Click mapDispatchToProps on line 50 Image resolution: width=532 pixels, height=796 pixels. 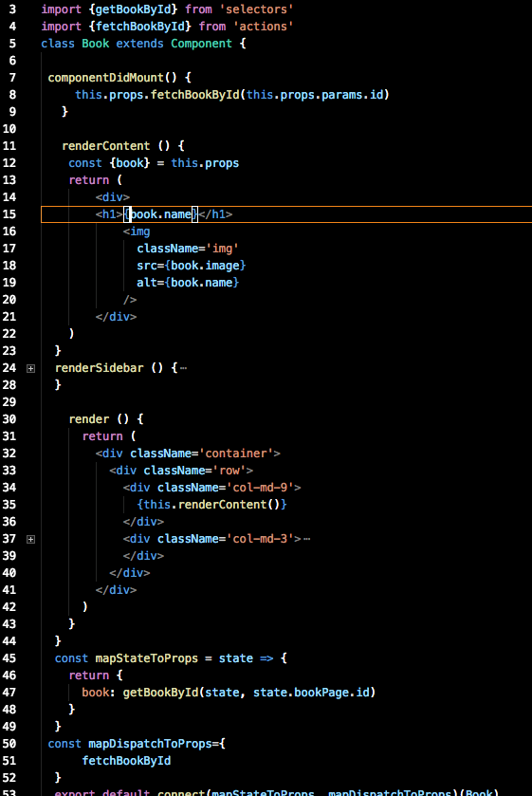click(150, 744)
